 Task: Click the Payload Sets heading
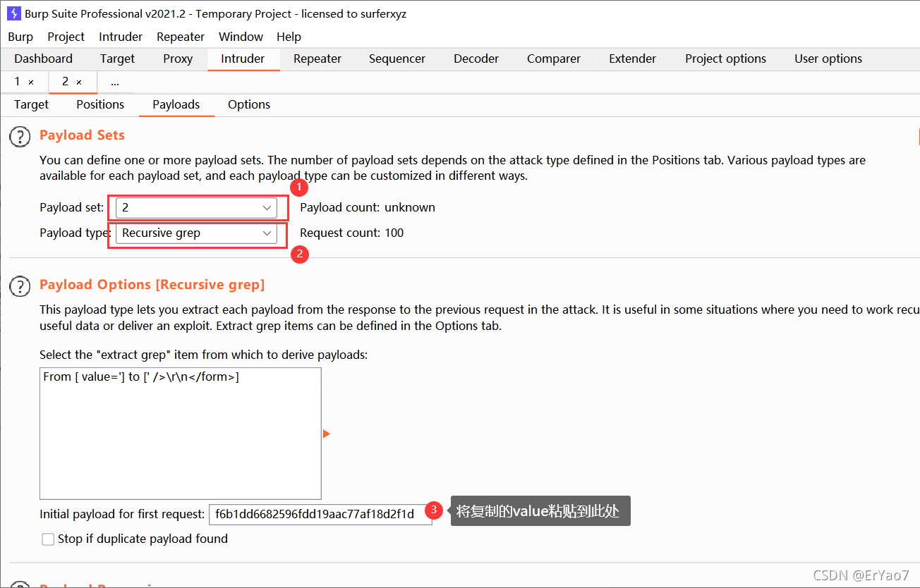82,135
